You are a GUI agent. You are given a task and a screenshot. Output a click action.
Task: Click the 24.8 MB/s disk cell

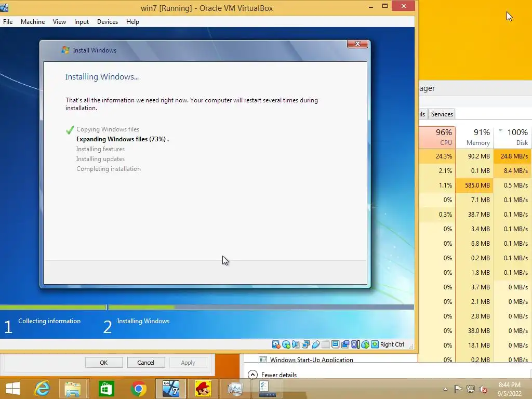[513, 156]
